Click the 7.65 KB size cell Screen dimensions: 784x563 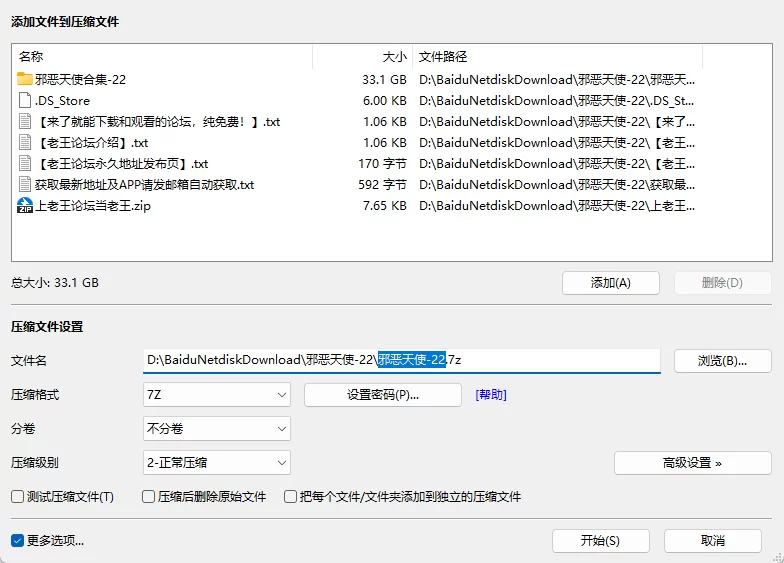(x=384, y=206)
